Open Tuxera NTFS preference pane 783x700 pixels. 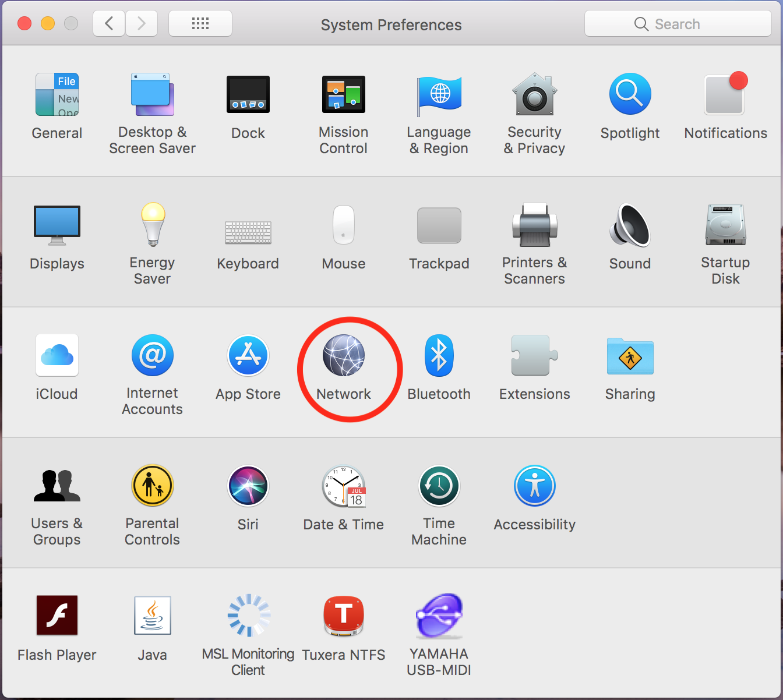tap(343, 617)
